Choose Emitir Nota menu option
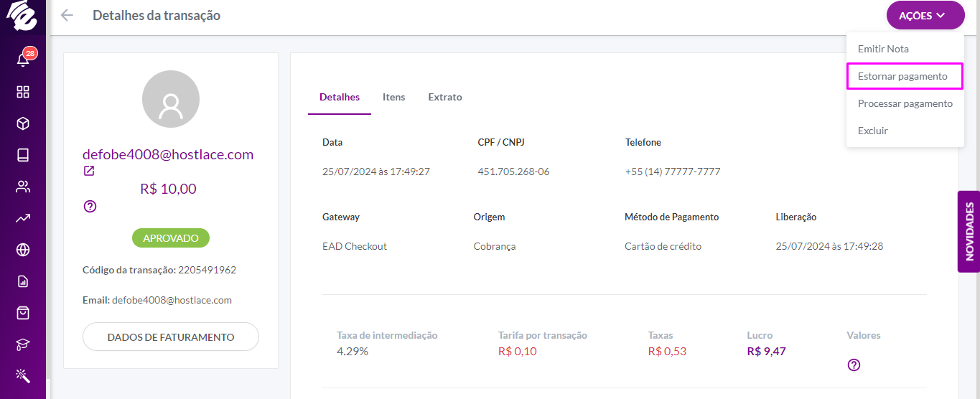This screenshot has width=980, height=399. pyautogui.click(x=883, y=49)
